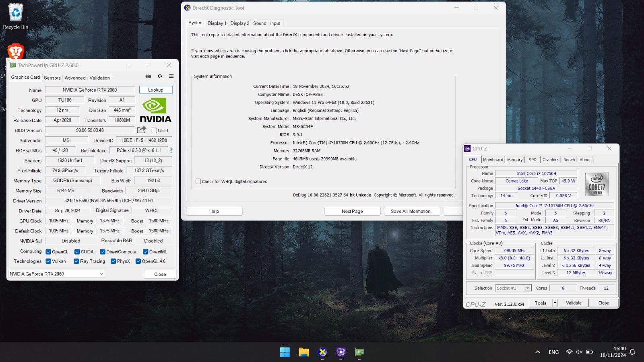Click the GPU-Z title bar app icon
This screenshot has height=362, width=644.
(13, 65)
